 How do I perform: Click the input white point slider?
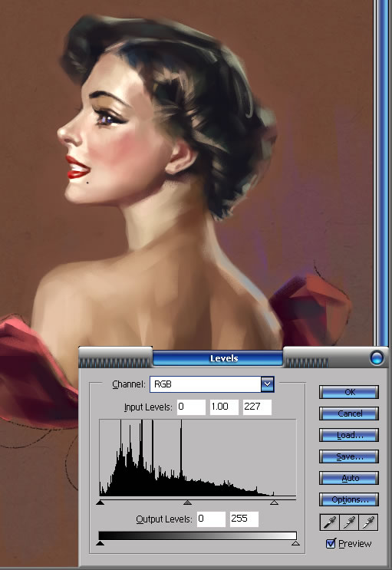[x=274, y=502]
